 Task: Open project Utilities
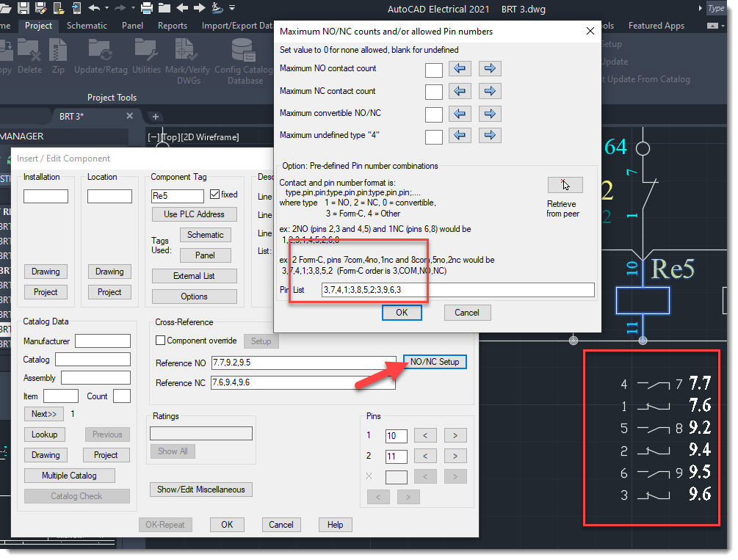point(146,58)
